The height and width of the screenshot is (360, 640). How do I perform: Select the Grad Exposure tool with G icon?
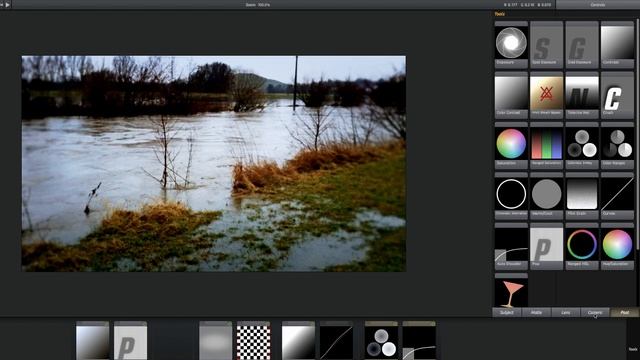click(x=582, y=45)
